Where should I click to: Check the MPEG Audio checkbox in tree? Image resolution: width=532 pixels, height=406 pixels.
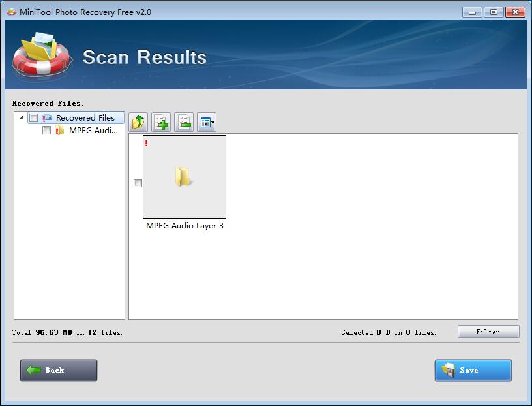coord(45,131)
